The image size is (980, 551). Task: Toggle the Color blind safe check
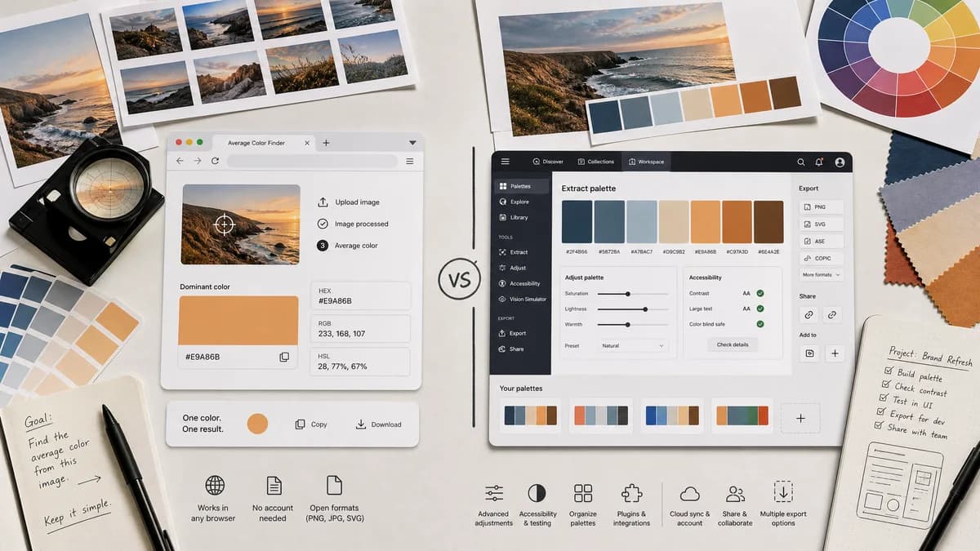(x=759, y=324)
